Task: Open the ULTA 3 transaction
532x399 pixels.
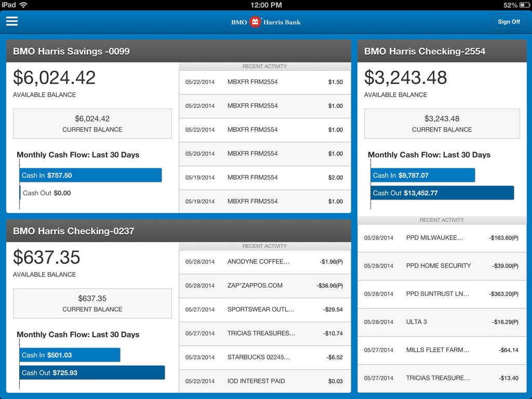Action: [442, 322]
